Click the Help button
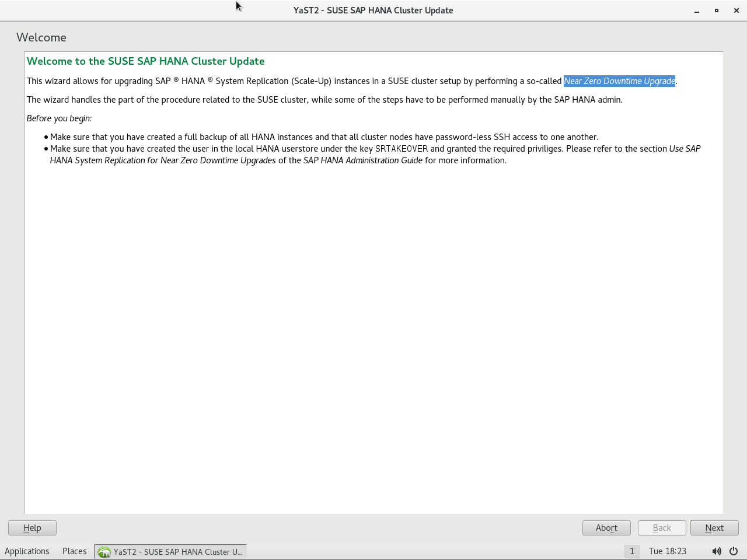This screenshot has width=747, height=560. tap(32, 528)
